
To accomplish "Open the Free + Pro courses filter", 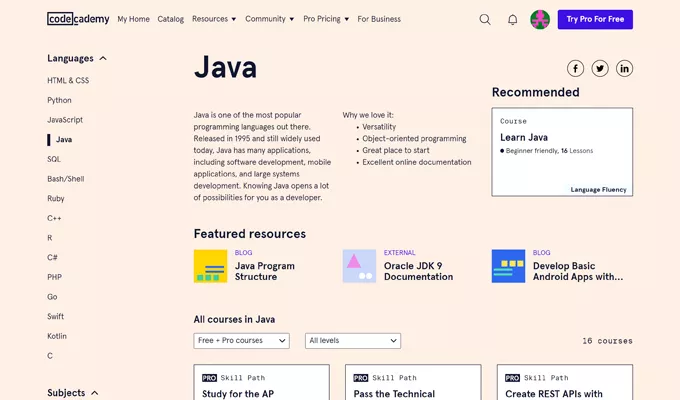I will (242, 341).
